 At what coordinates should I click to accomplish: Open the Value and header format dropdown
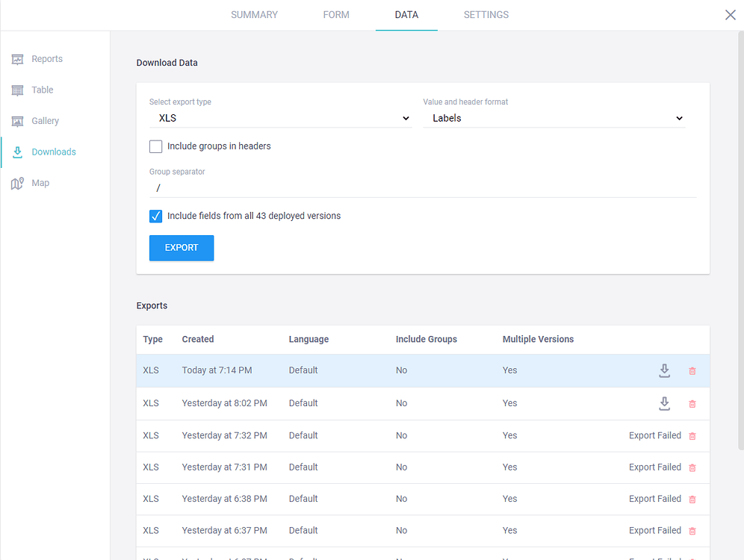554,118
